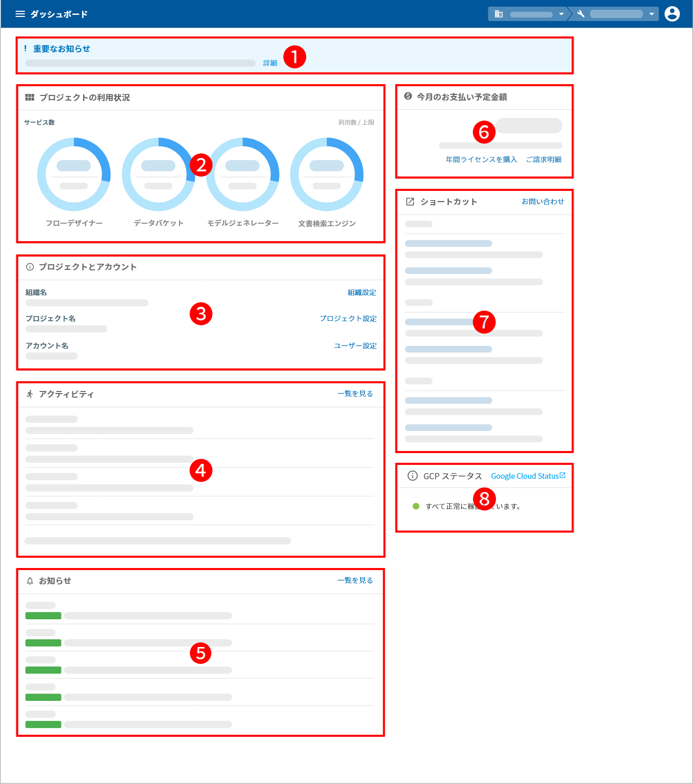Click the project wrench icon

click(x=581, y=14)
